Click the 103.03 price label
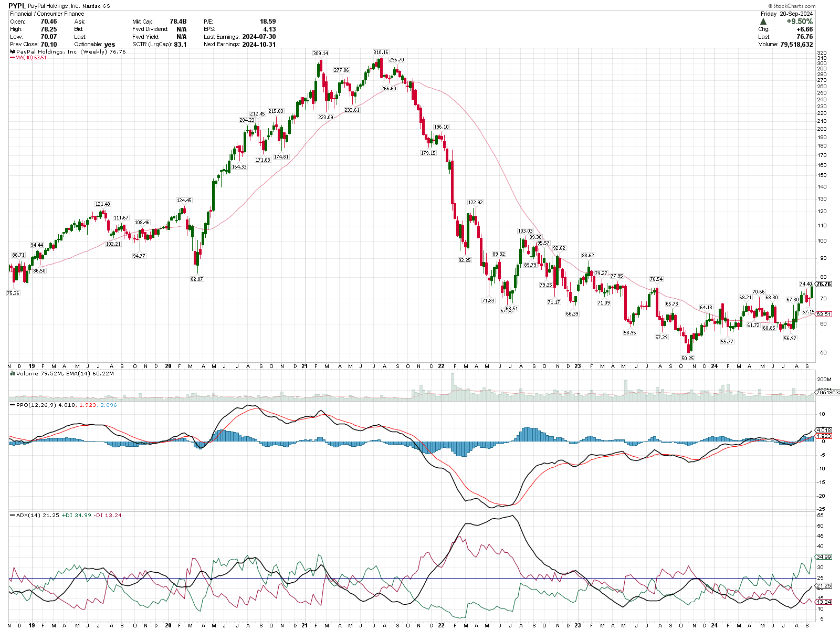Screen dimensions: 840x630 point(525,231)
